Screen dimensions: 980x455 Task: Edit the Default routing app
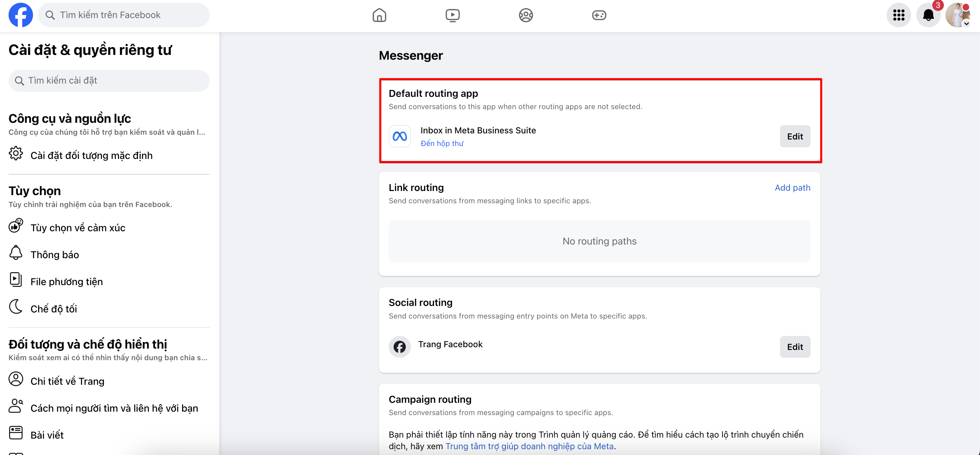coord(795,136)
